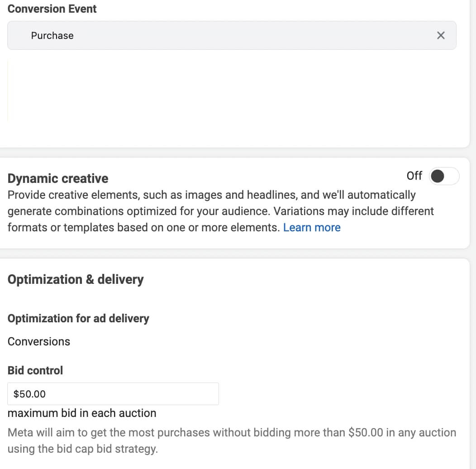Click the maximum bid in each auction text
Image resolution: width=476 pixels, height=469 pixels.
(82, 413)
